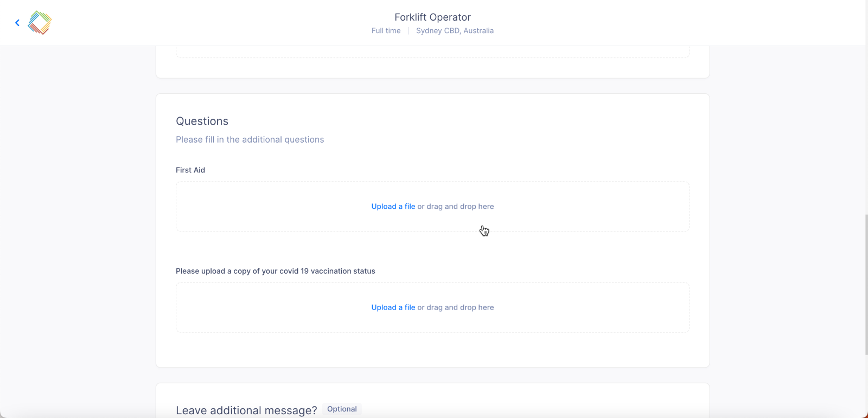Click the First Aid drop zone text
This screenshot has height=418, width=868.
[456, 207]
